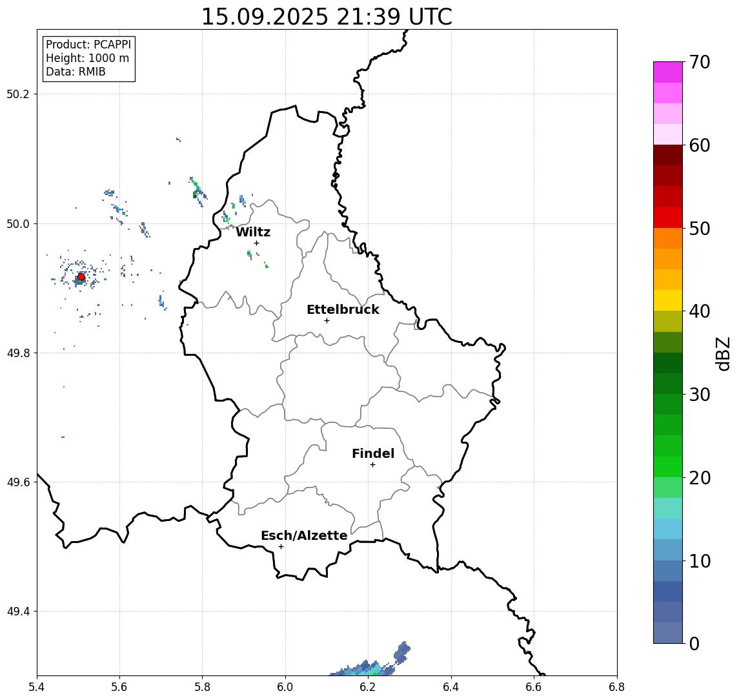
Task: Select the Esch/Alzette station label
Action: click(304, 535)
